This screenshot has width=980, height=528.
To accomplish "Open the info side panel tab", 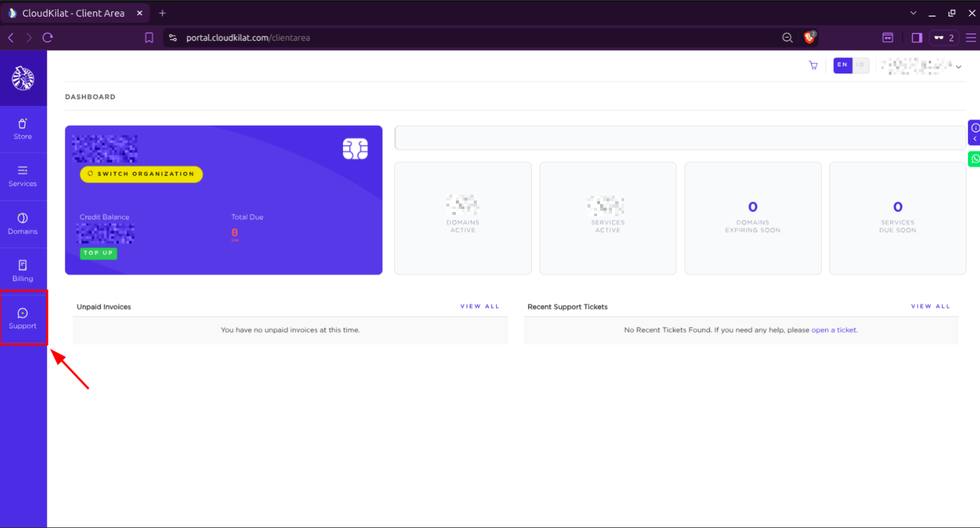I will coord(975,132).
